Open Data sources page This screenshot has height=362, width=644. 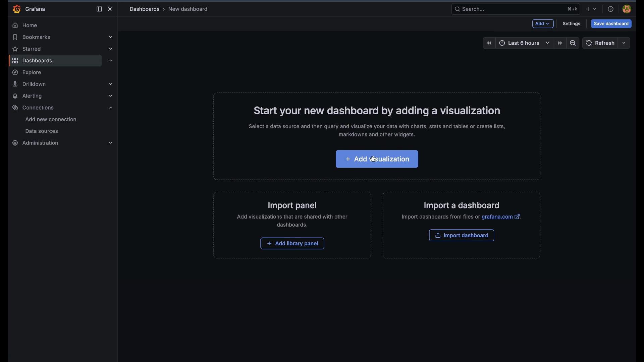42,131
